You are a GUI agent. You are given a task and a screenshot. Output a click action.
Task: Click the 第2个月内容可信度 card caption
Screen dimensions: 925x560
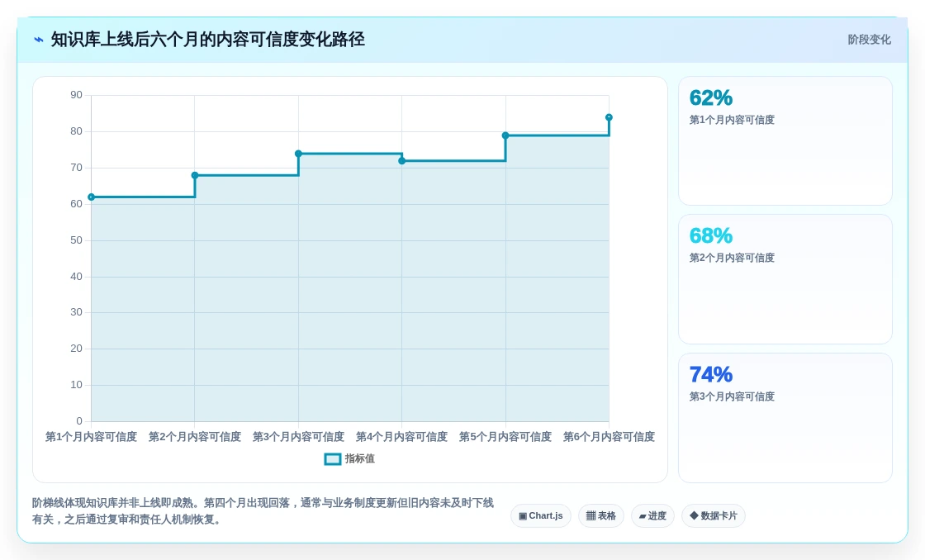732,258
